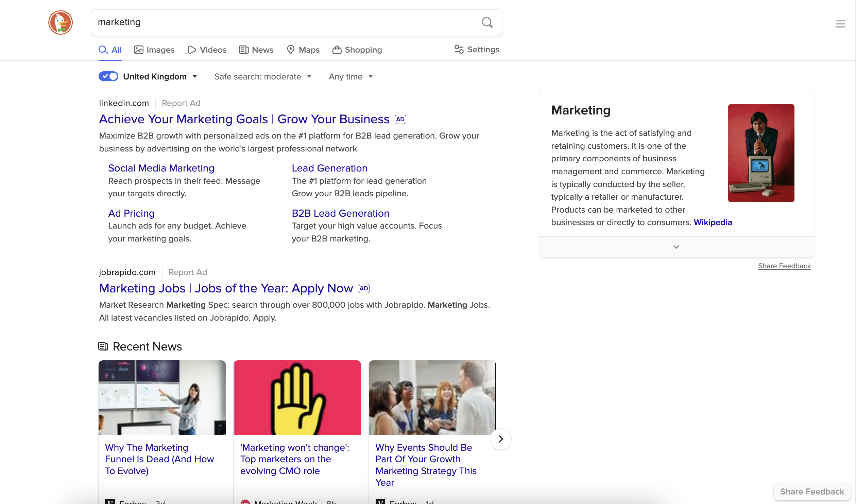The width and height of the screenshot is (856, 504).
Task: Switch to the News tab
Action: tap(256, 50)
